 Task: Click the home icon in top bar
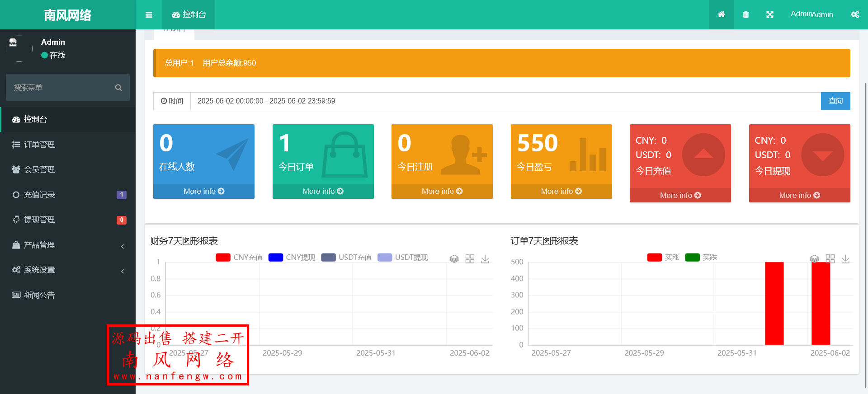pyautogui.click(x=721, y=14)
